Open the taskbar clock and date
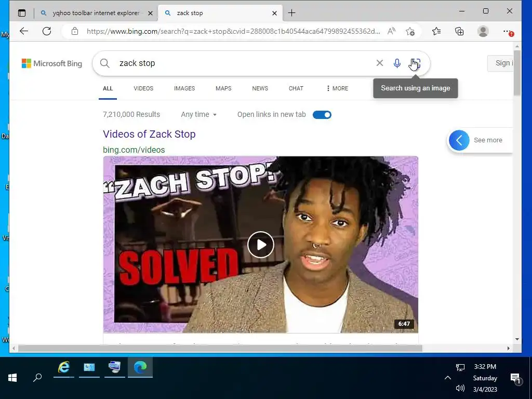Viewport: 532px width, 399px height. [x=485, y=378]
